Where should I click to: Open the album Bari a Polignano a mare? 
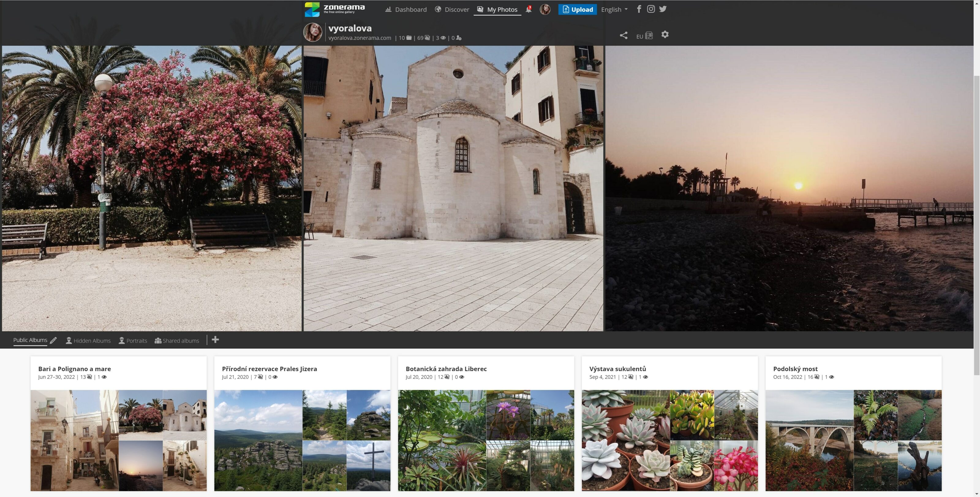click(74, 369)
